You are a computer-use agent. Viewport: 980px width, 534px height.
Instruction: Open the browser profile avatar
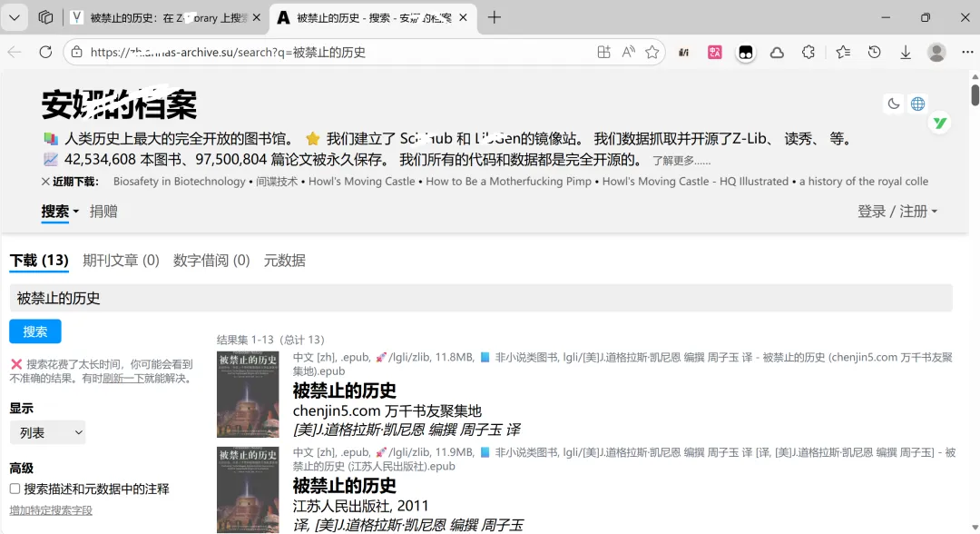tap(936, 52)
